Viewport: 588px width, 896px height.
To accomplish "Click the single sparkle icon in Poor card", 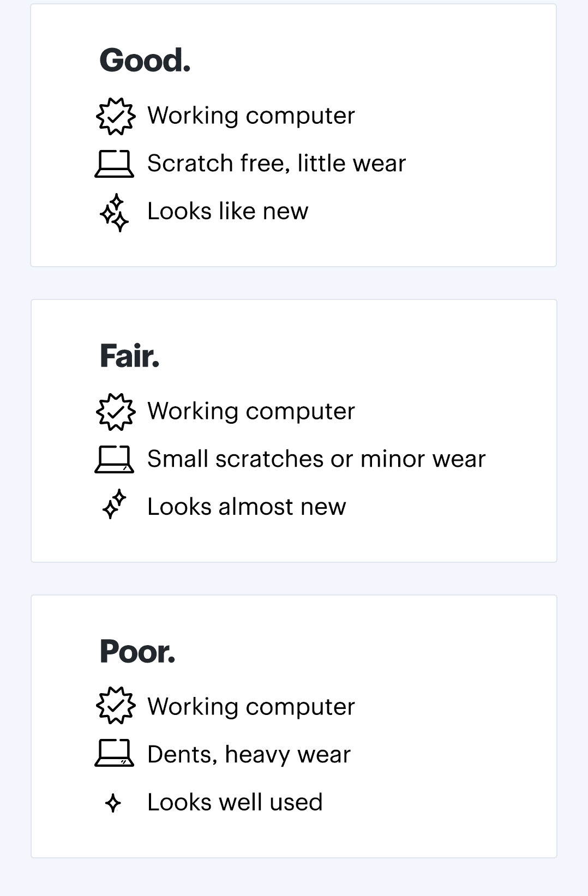I will (x=113, y=803).
